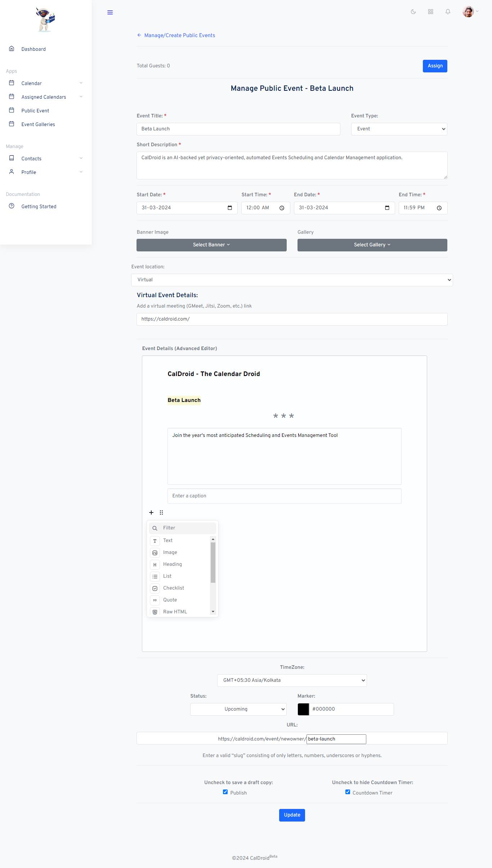
Task: Click the plus add-block icon in editor
Action: click(151, 513)
